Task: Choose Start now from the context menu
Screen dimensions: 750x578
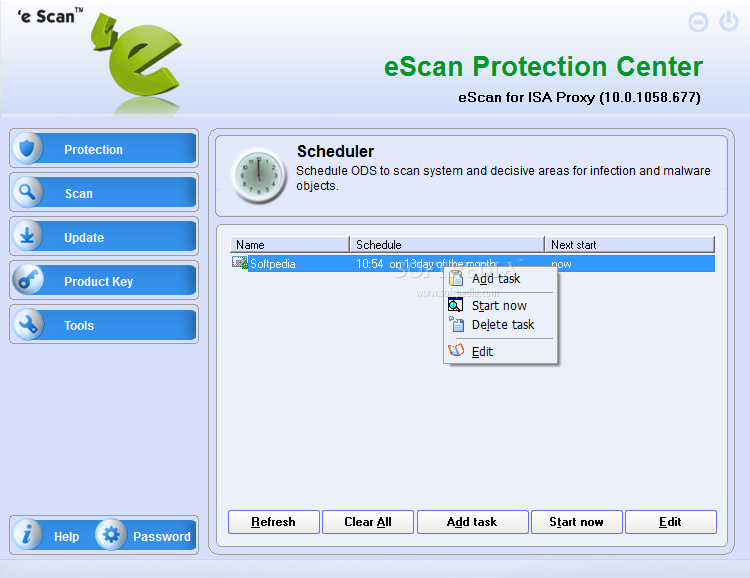Action: coord(501,305)
